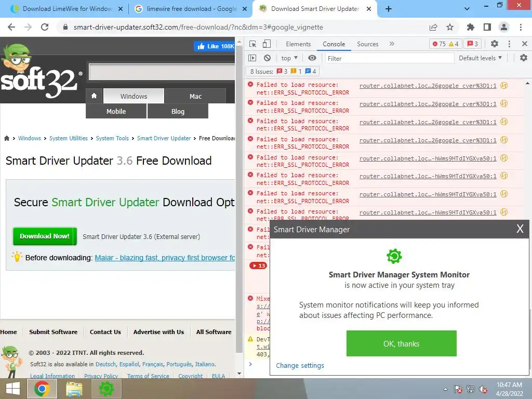The height and width of the screenshot is (399, 532).
Task: Select the Blog navigation tab
Action: point(178,111)
